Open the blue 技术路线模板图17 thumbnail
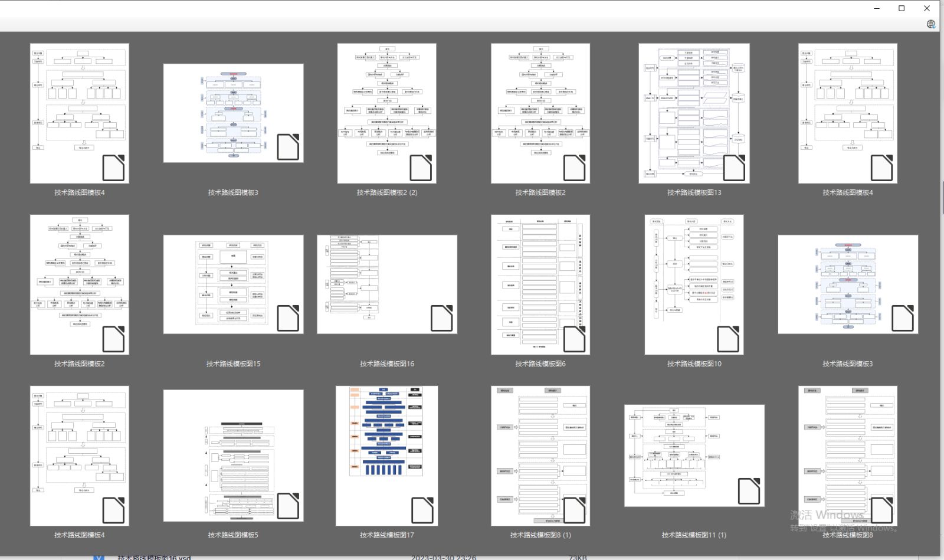The height and width of the screenshot is (560, 944). [x=387, y=456]
